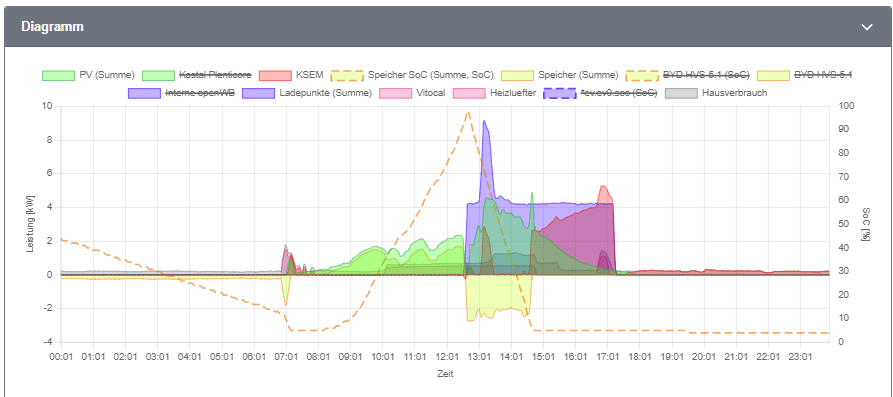893x397 pixels.
Task: Toggle Hausverbrauch legend entry
Action: click(716, 92)
